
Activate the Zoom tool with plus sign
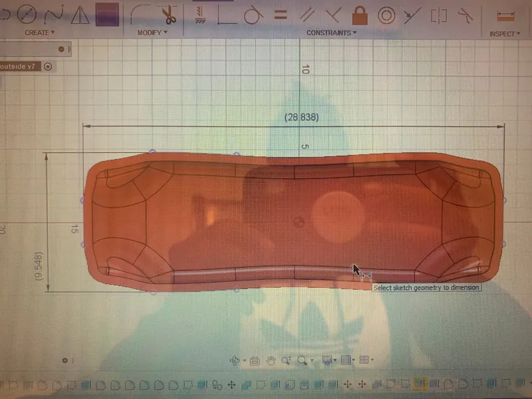287,360
